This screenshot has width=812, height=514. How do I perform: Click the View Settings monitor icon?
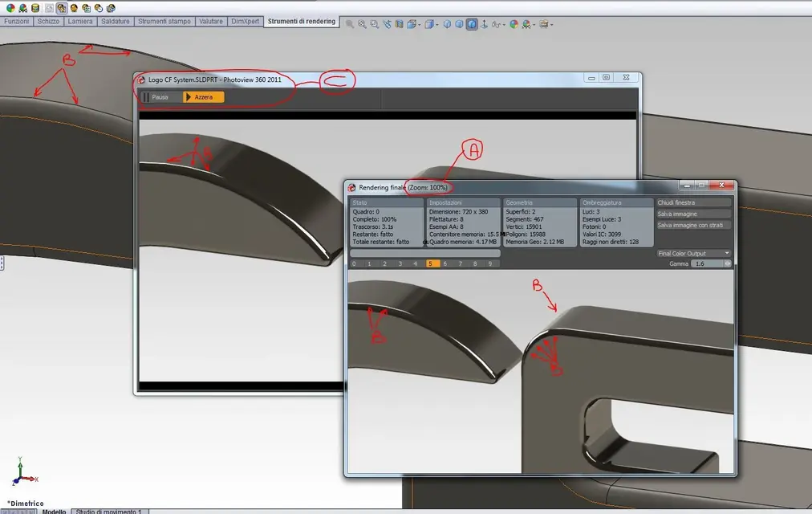[x=542, y=24]
